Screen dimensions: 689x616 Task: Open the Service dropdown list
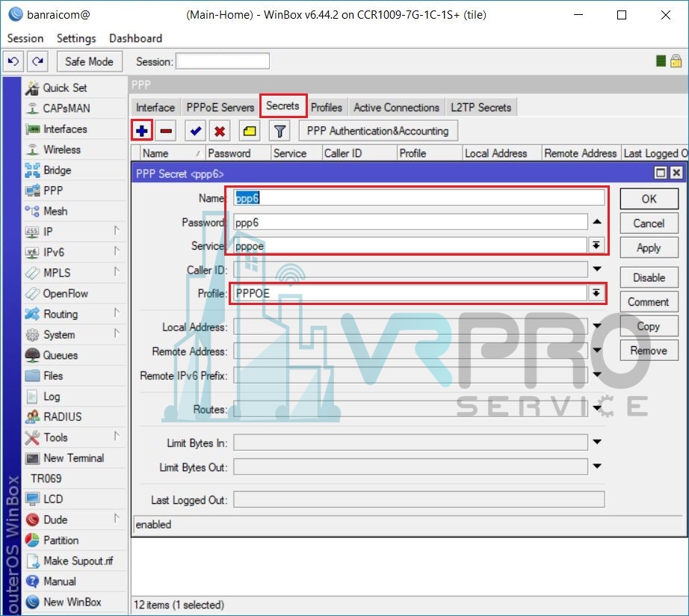(596, 245)
